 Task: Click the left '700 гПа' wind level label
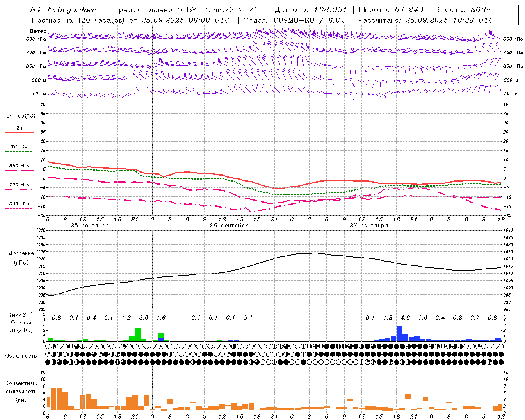pos(36,52)
